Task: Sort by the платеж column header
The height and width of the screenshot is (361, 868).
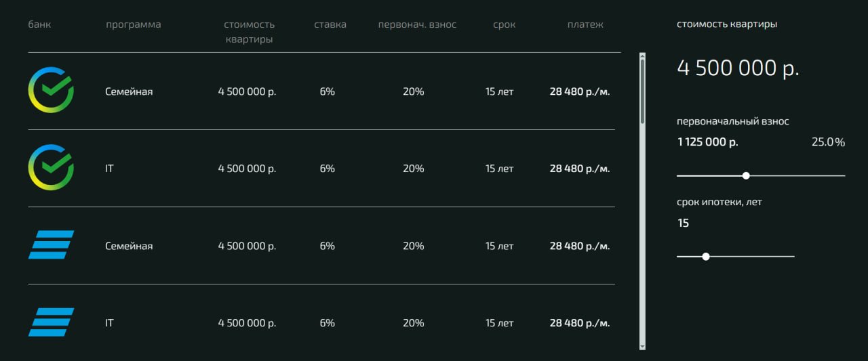Action: (x=585, y=25)
